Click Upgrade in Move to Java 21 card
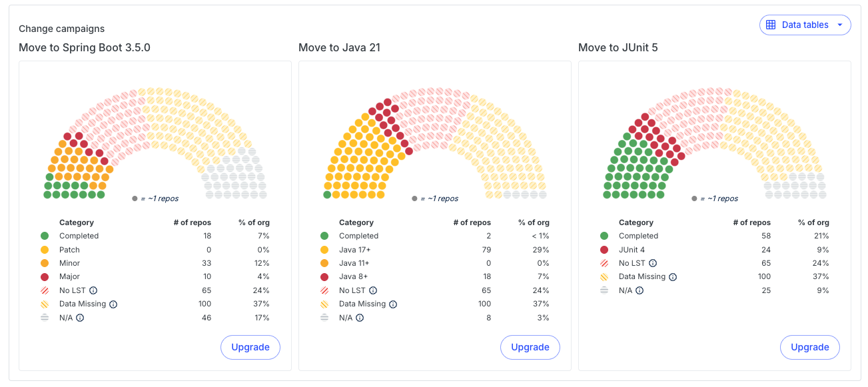The image size is (868, 387). [x=530, y=347]
